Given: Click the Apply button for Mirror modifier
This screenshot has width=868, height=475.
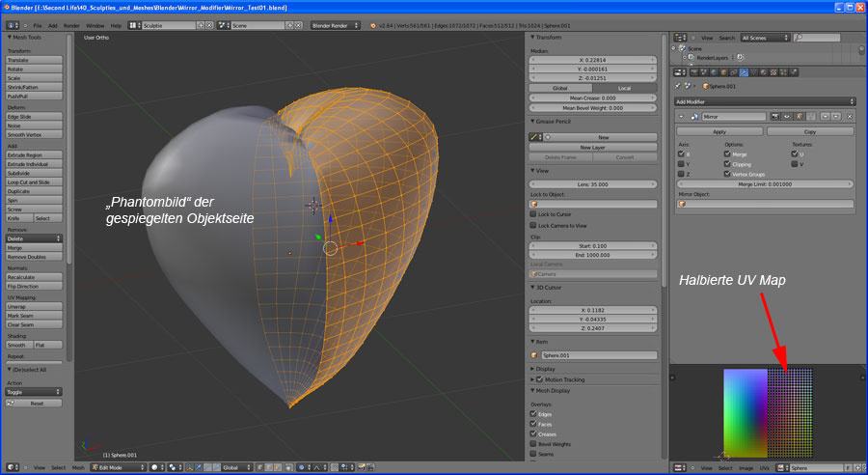Looking at the screenshot, I should coord(719,130).
